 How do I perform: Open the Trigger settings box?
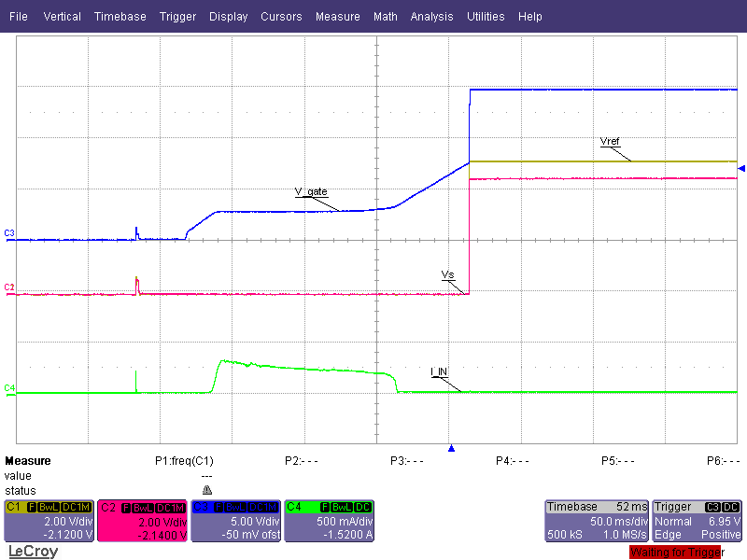click(697, 520)
